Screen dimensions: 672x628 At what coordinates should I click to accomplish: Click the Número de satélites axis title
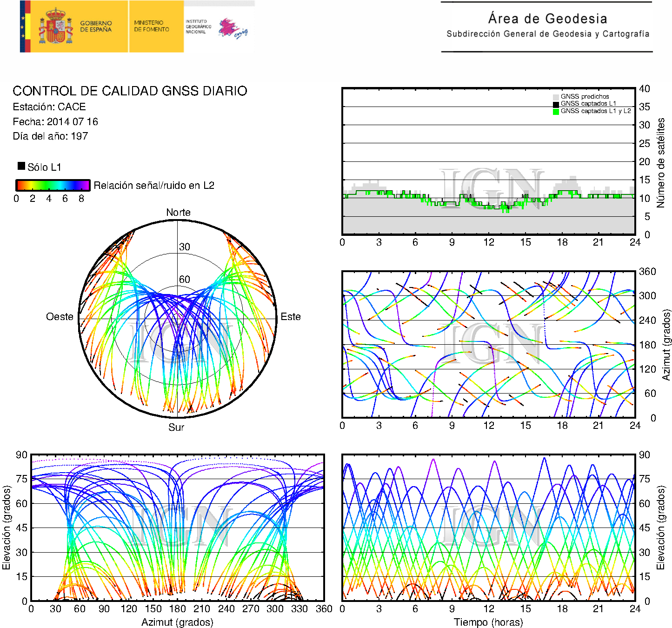point(660,162)
